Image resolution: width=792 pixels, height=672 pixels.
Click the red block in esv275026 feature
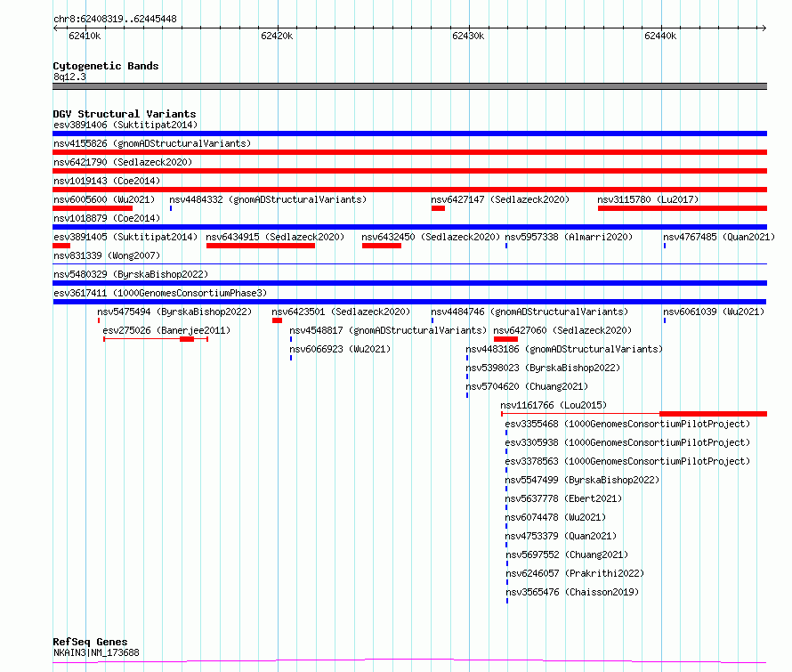coord(187,339)
